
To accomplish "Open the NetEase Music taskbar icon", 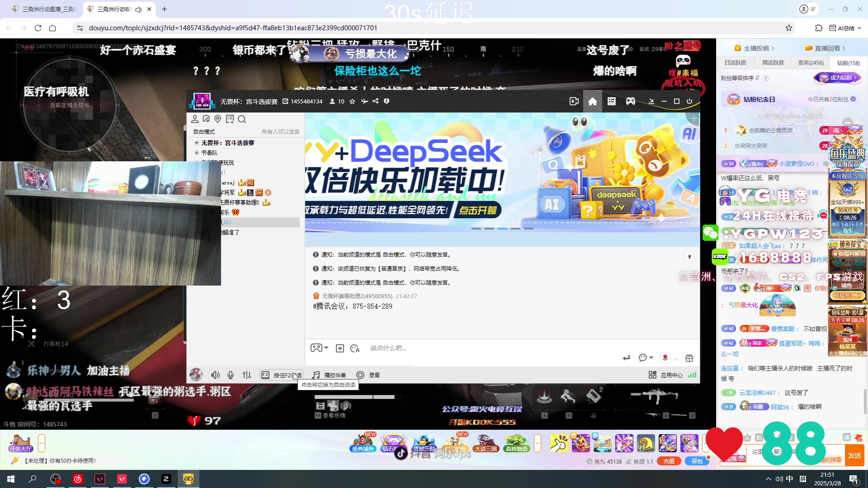I will click(78, 479).
